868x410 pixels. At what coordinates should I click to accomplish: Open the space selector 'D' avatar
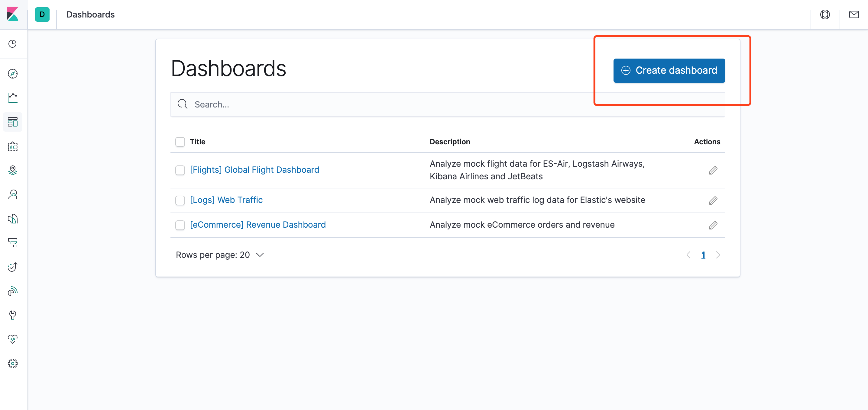pyautogui.click(x=42, y=14)
